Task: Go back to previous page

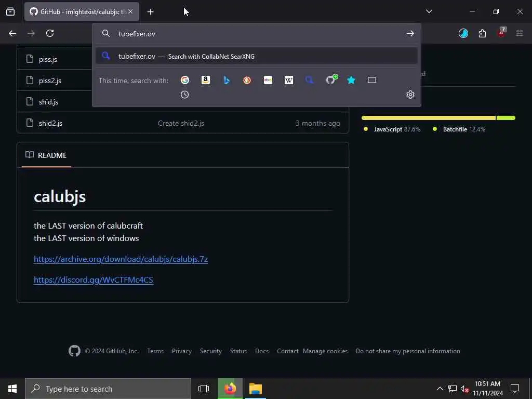Action: 12,33
